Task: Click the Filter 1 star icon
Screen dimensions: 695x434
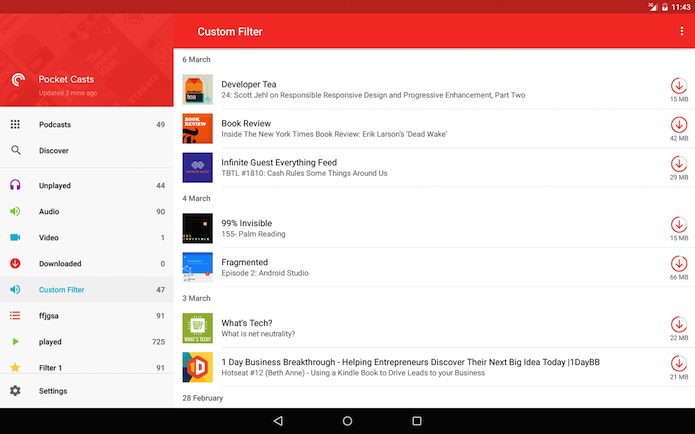Action: tap(15, 367)
